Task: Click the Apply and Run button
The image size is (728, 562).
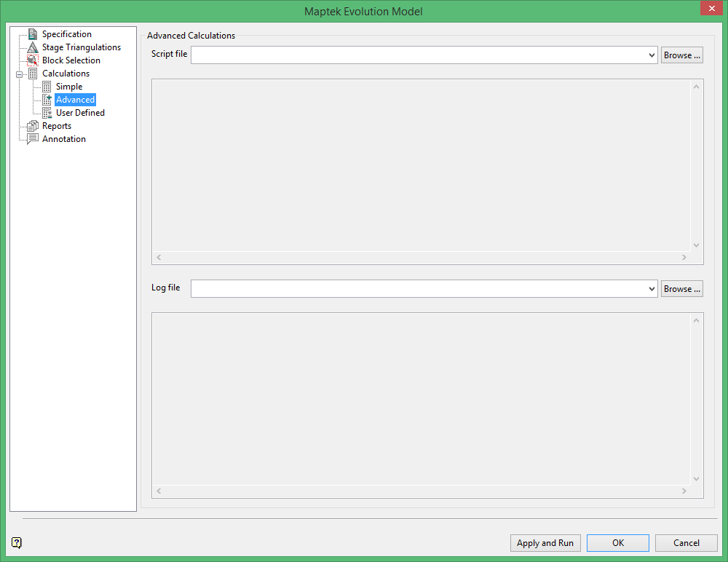Action: click(x=545, y=542)
